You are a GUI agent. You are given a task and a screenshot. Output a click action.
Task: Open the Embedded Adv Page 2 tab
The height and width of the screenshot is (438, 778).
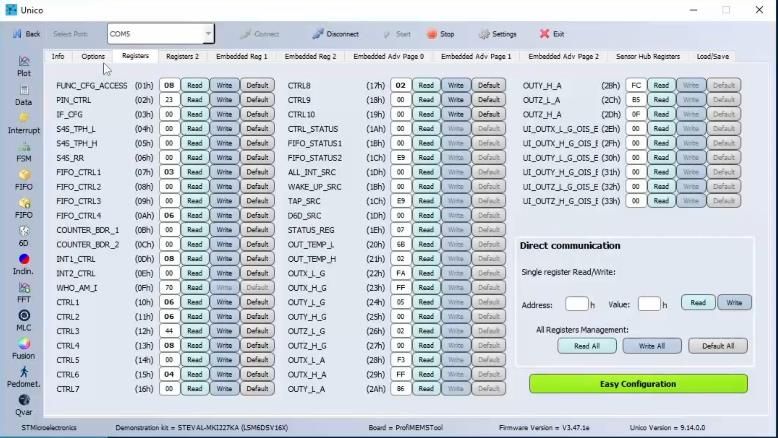click(563, 56)
